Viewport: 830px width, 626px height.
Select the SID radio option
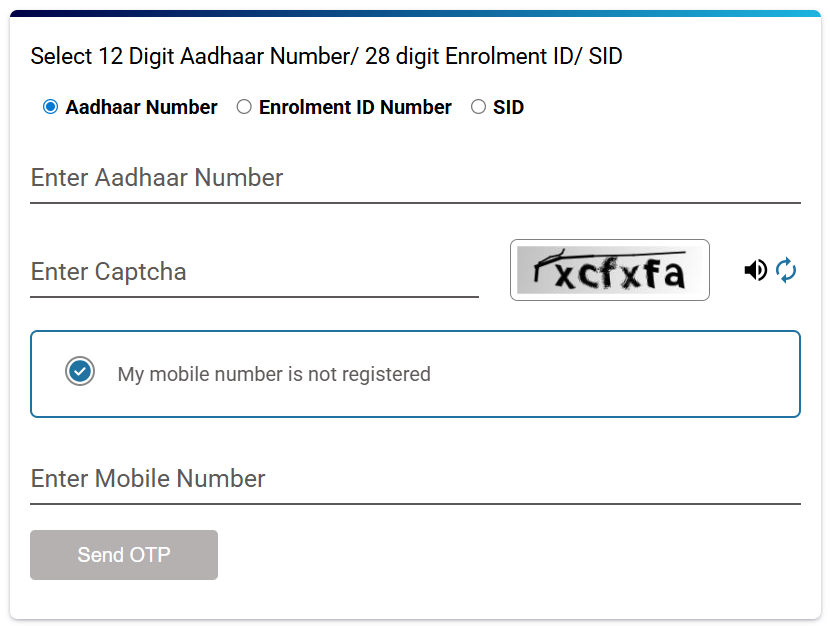click(478, 107)
